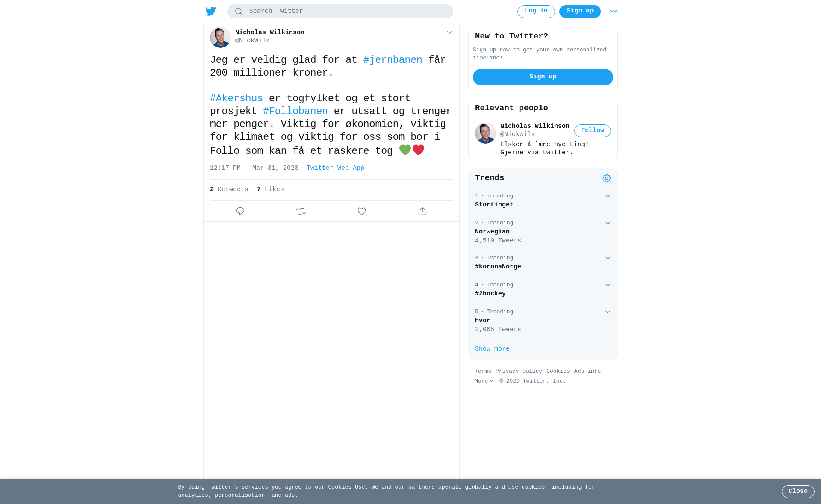
Task: Focus the Search Twitter field
Action: tap(340, 12)
